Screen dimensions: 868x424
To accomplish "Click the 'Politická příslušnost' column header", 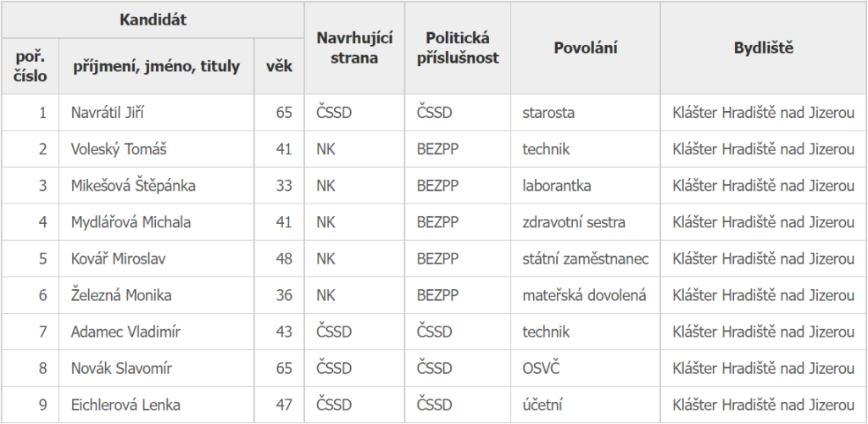I will pos(458,47).
